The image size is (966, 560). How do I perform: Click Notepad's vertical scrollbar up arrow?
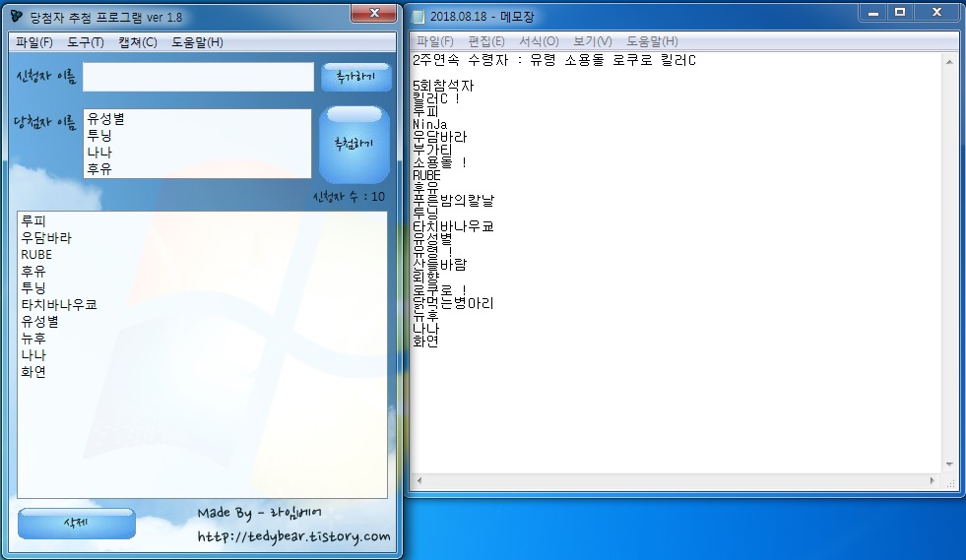tap(949, 61)
